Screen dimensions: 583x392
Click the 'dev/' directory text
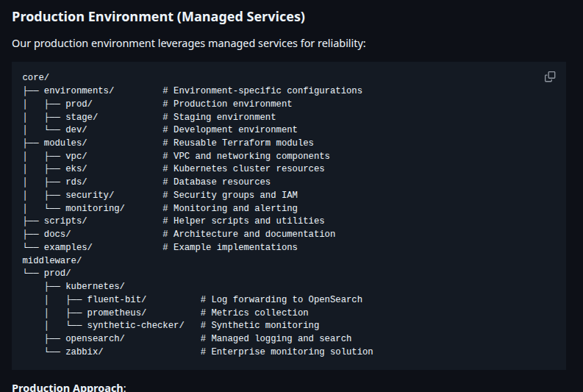tap(76, 129)
